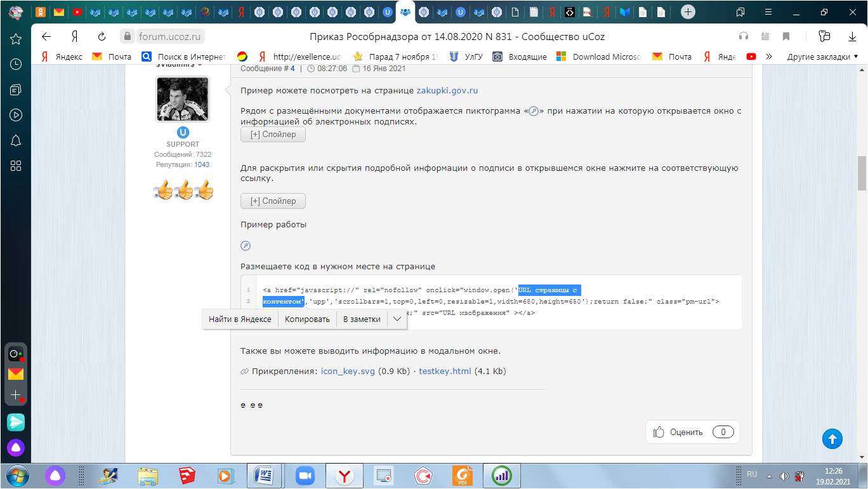Open the zakupki.gov.ru link
This screenshot has height=489, width=868.
(x=447, y=91)
